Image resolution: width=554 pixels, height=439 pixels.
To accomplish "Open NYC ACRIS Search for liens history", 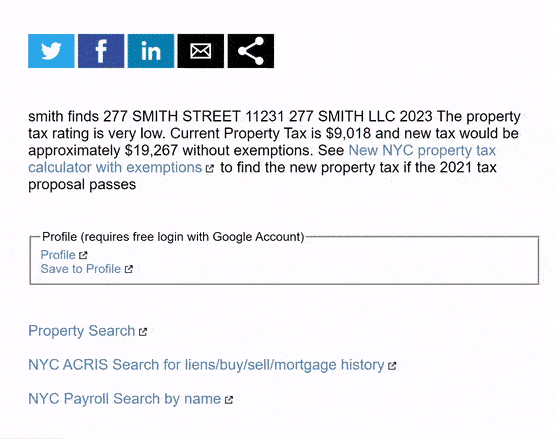I will pyautogui.click(x=206, y=365).
